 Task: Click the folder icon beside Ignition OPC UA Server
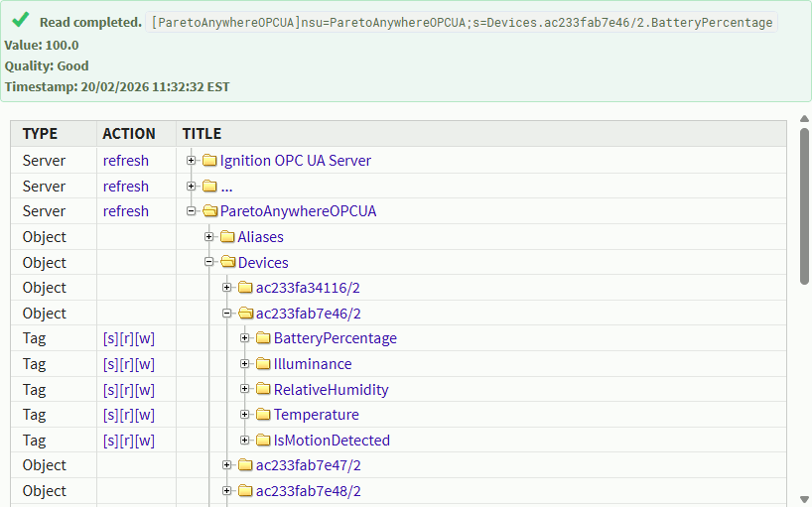(209, 161)
